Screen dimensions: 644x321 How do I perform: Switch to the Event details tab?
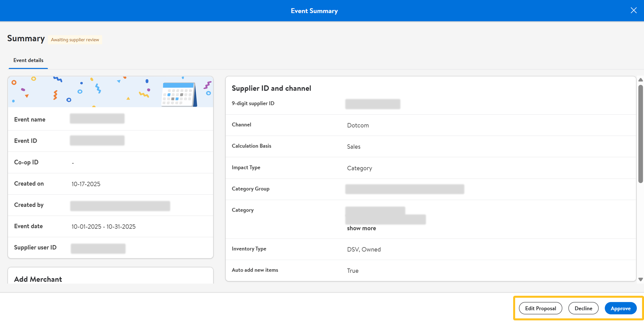tap(28, 60)
